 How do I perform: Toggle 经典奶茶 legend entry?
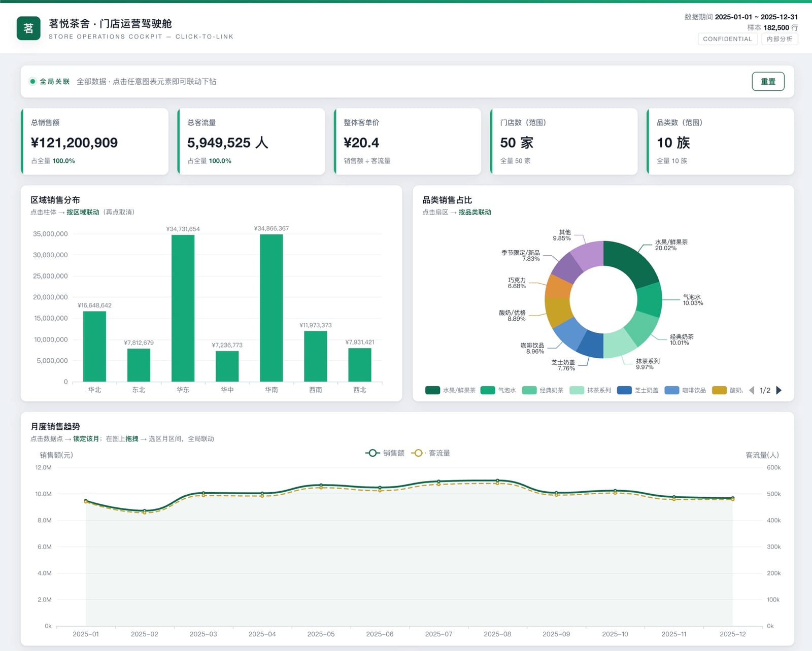[543, 390]
